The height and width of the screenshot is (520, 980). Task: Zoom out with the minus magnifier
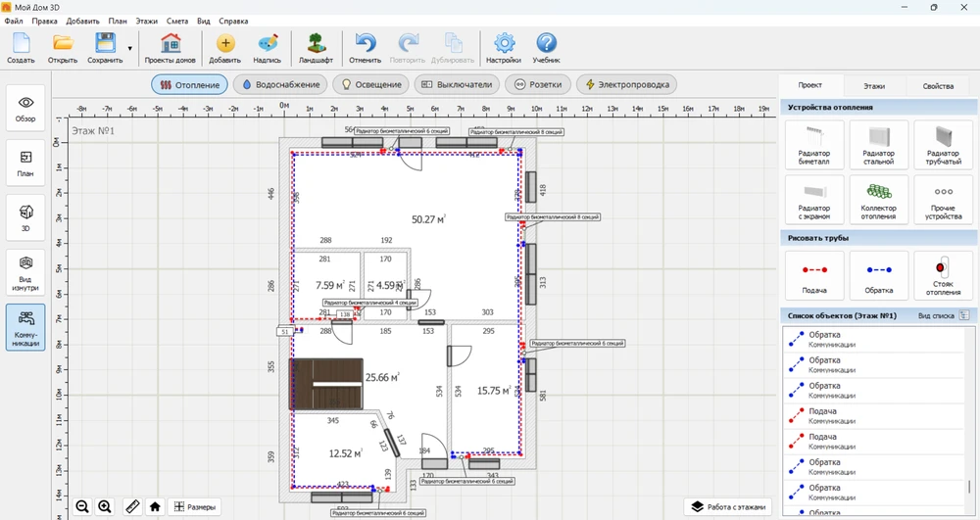82,506
